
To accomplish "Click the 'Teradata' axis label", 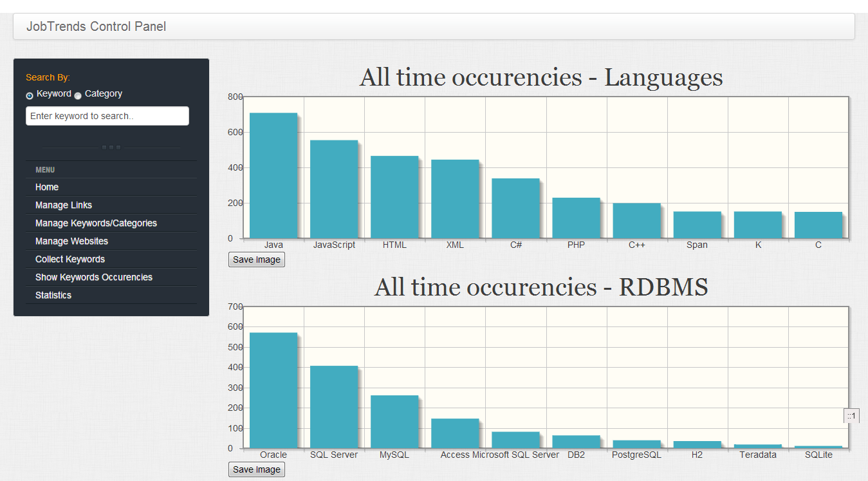I will (x=757, y=455).
